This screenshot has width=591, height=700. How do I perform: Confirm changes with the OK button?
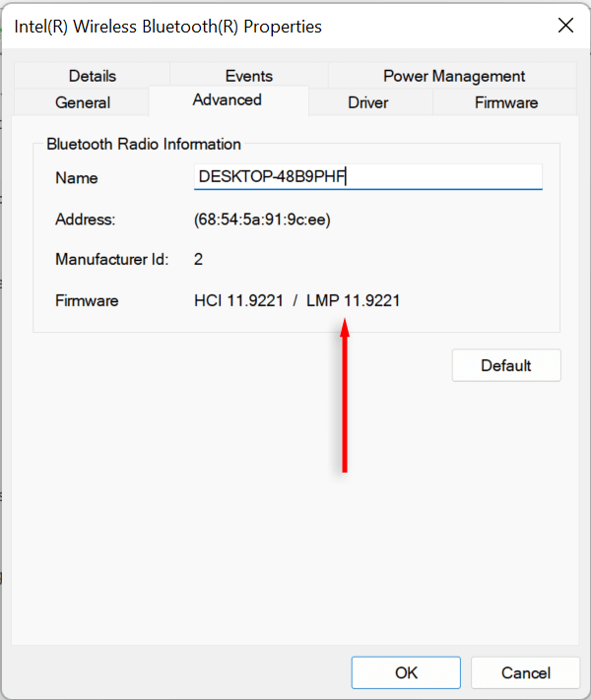click(x=406, y=672)
